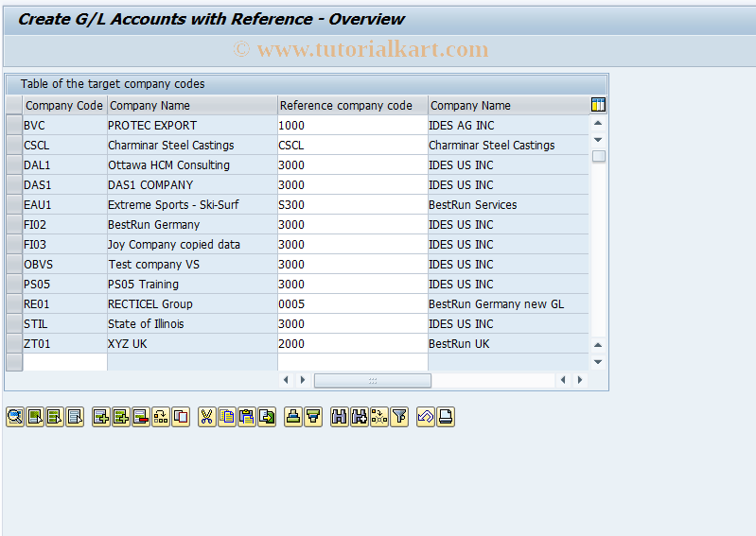Select the PS05 row with its selector
Screen dimensions: 756x536
click(14, 285)
